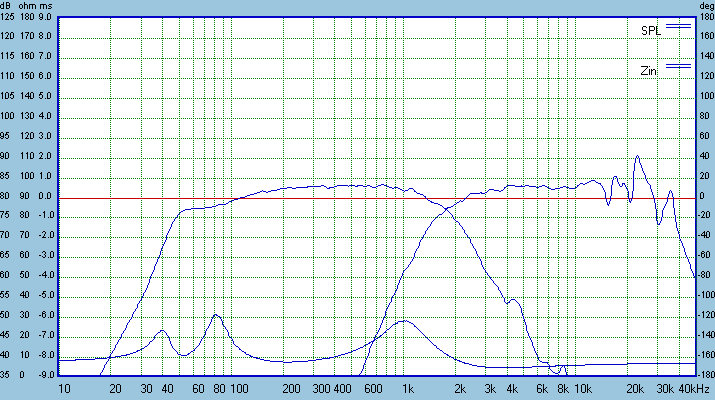Viewport: 715px width, 400px height.
Task: Click the Zin legend label
Action: pyautogui.click(x=650, y=72)
